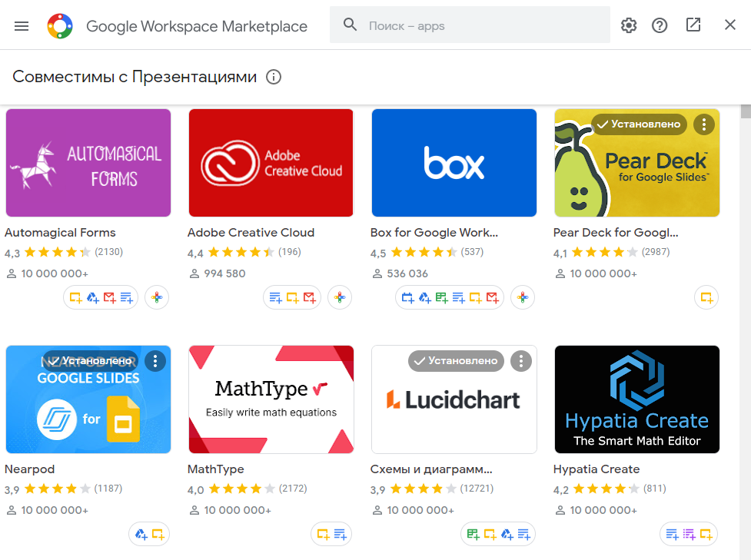This screenshot has width=751, height=560.
Task: Click the Hypatia Create title text
Action: pos(596,469)
